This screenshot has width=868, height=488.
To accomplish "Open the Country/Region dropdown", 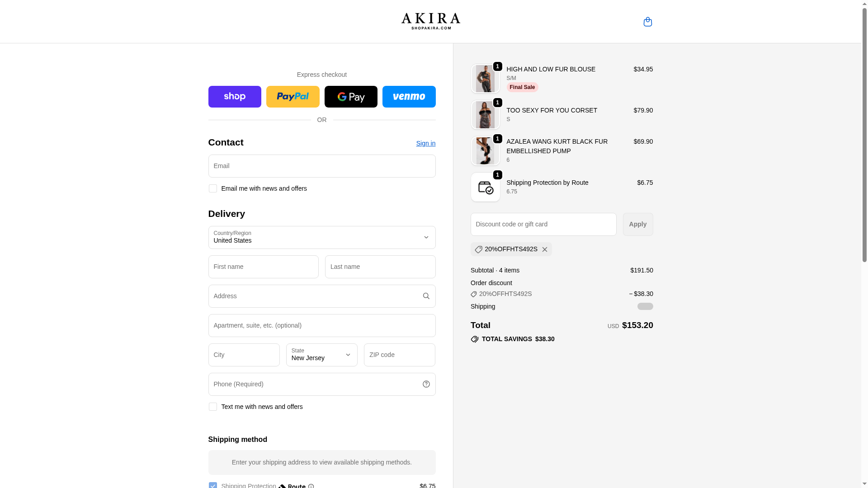I will pyautogui.click(x=321, y=237).
